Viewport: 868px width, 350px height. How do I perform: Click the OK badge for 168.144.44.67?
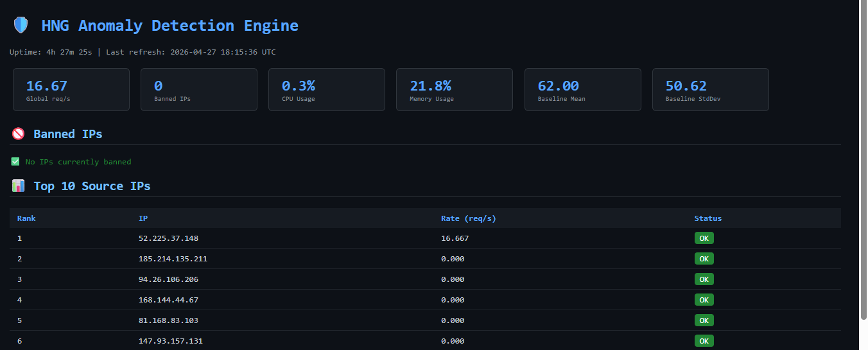[704, 300]
